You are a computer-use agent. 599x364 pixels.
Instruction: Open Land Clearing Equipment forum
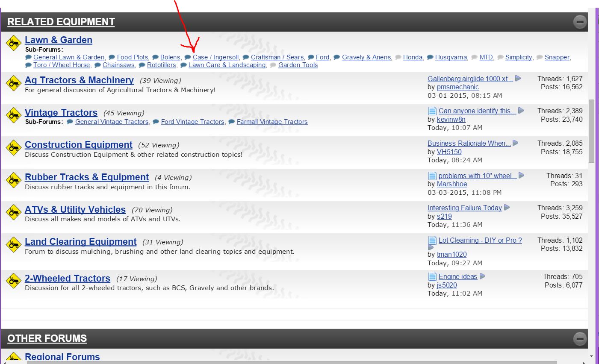[80, 242]
